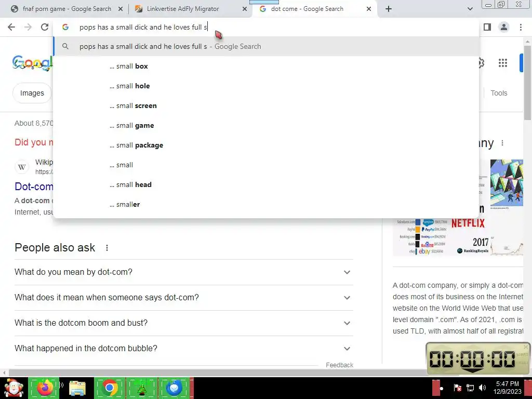
Task: Open the side panel icon
Action: (487, 27)
